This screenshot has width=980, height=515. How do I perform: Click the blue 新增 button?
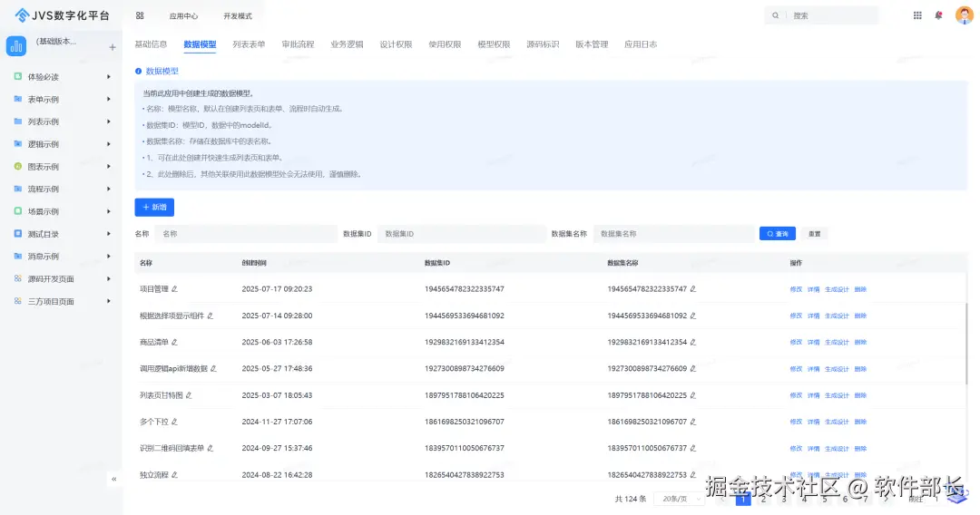154,208
